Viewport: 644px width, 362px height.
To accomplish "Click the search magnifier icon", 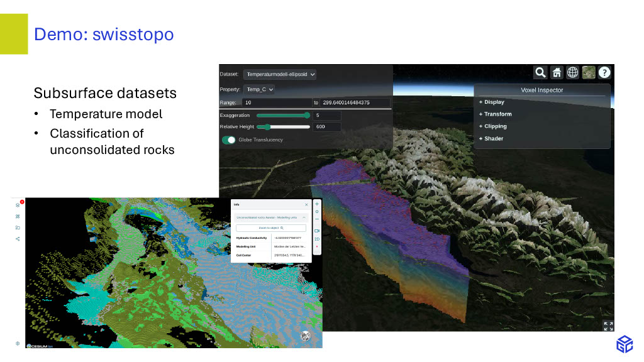I will coord(540,72).
